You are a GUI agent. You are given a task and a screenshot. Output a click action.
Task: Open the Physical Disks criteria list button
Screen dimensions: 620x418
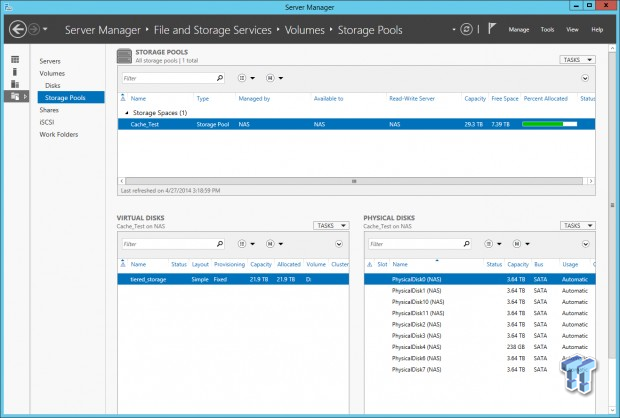(x=493, y=244)
